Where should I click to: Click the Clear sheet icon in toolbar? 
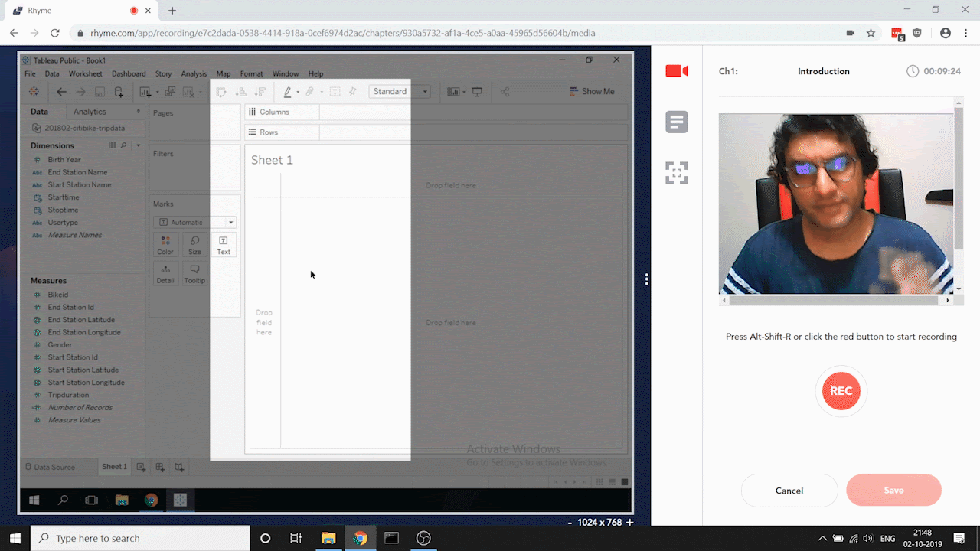point(188,92)
